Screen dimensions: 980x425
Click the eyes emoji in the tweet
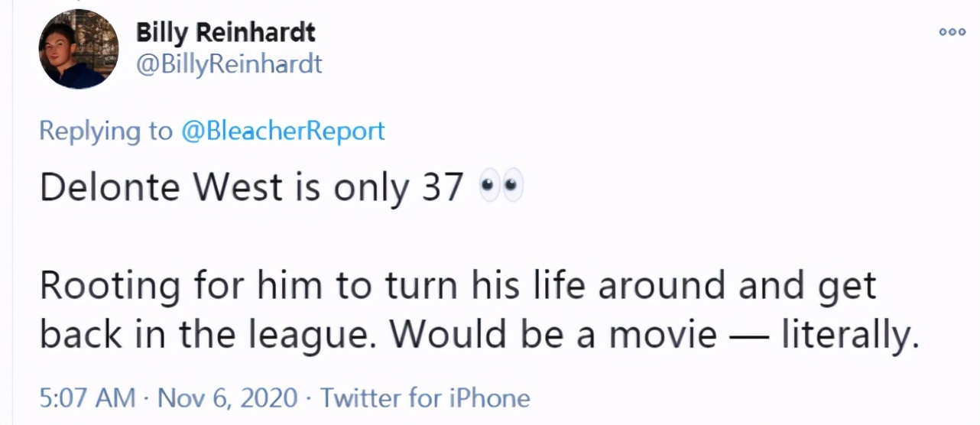click(x=501, y=188)
